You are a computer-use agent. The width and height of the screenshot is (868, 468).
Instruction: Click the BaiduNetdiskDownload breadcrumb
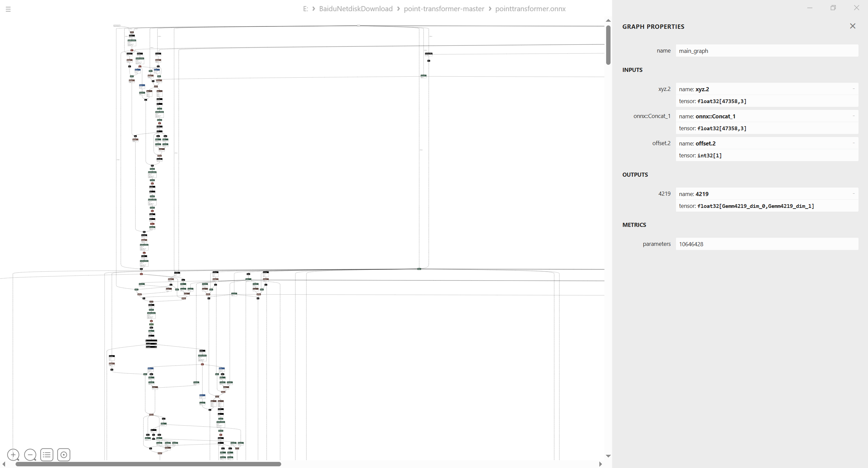tap(355, 9)
